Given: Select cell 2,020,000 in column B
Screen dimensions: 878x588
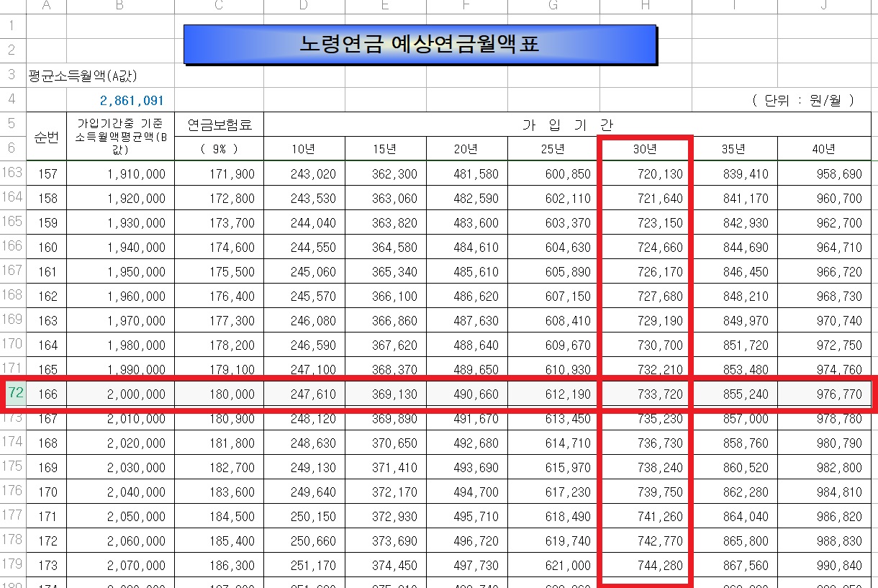Looking at the screenshot, I should [x=120, y=443].
